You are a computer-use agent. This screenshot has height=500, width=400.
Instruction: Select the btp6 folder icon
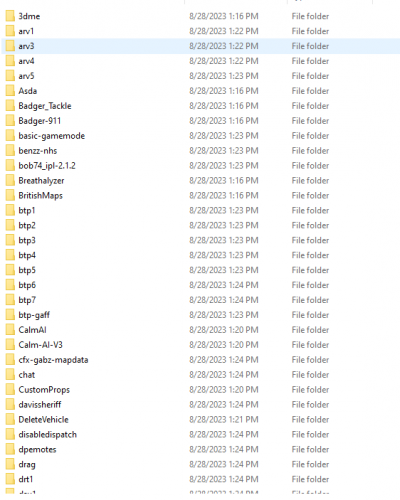pyautogui.click(x=10, y=285)
